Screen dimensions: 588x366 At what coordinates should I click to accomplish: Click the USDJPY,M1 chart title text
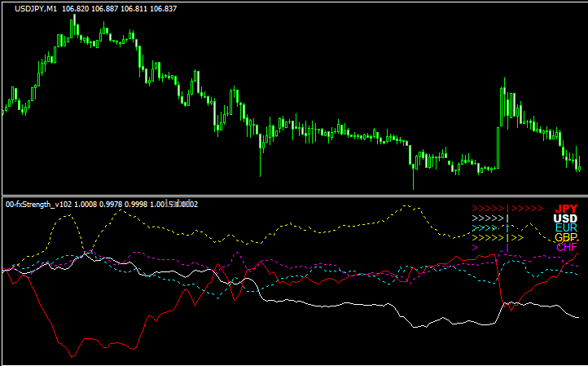click(x=32, y=7)
